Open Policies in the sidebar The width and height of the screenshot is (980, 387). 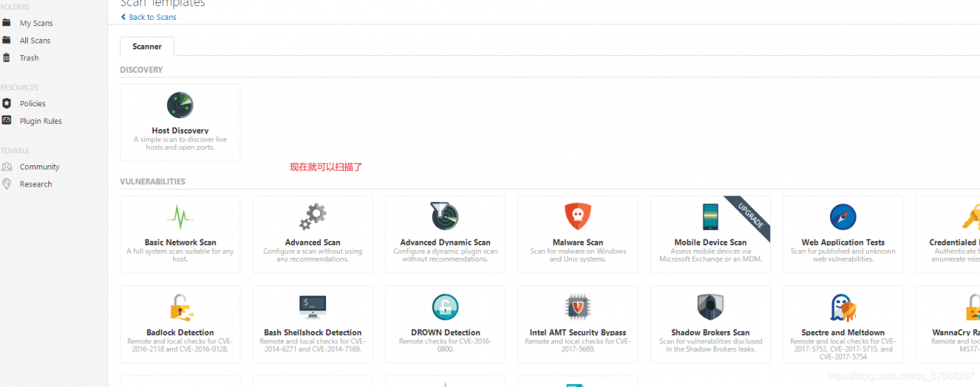tap(33, 103)
